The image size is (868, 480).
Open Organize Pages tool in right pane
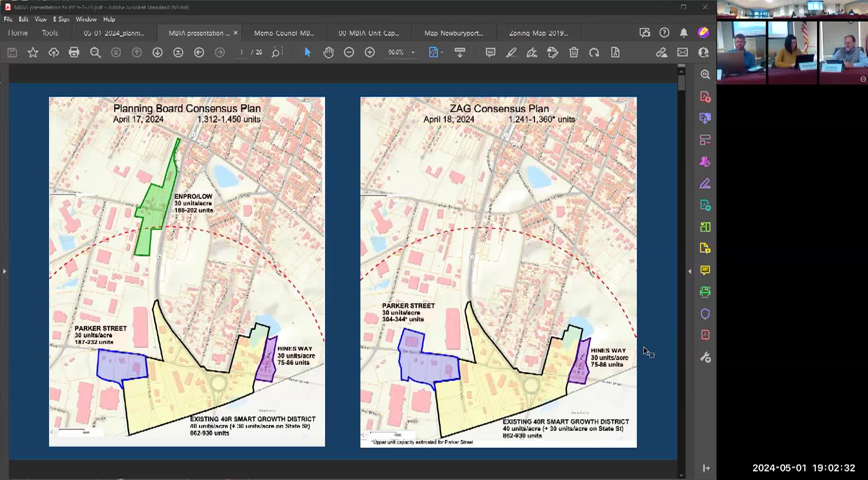[705, 227]
